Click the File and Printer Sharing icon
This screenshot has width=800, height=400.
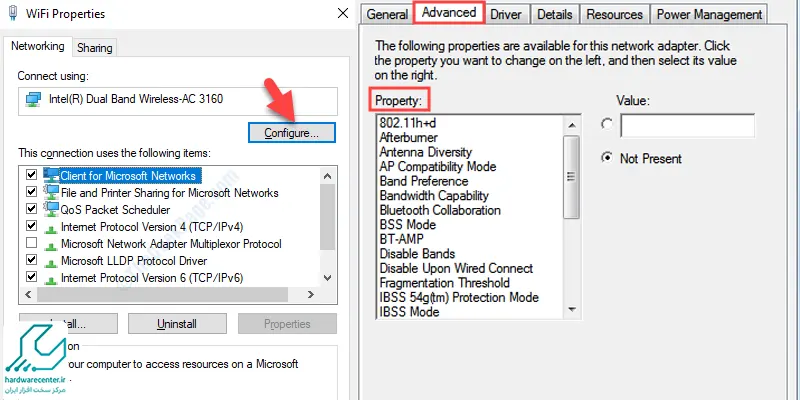[x=51, y=192]
